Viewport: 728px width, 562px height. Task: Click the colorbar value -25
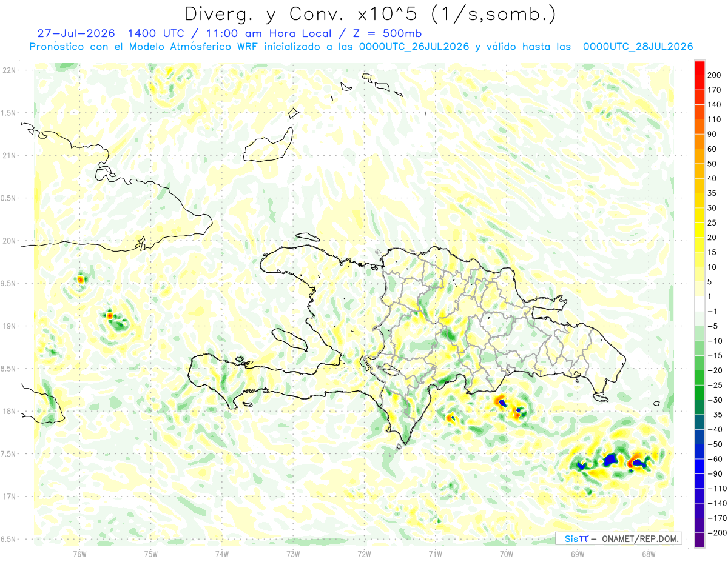tap(715, 385)
